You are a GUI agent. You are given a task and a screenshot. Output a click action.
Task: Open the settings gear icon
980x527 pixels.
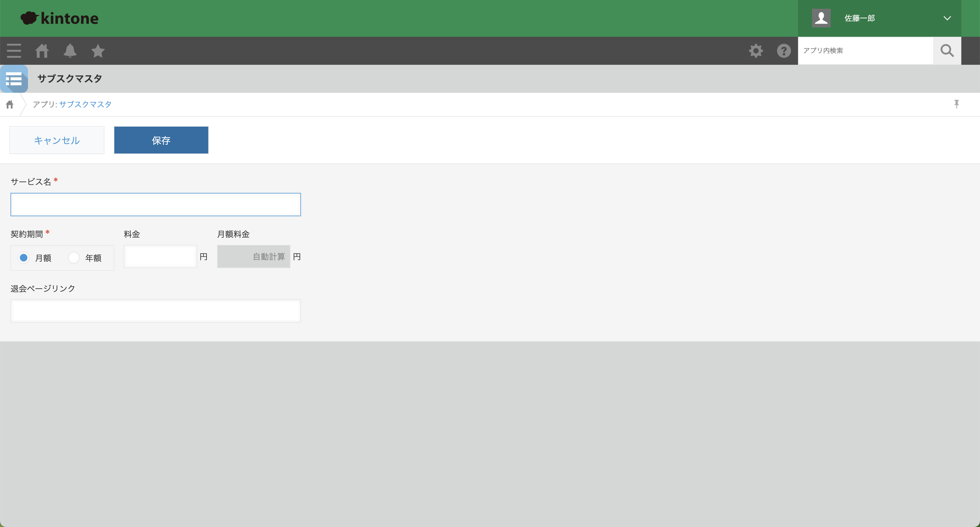pyautogui.click(x=755, y=50)
